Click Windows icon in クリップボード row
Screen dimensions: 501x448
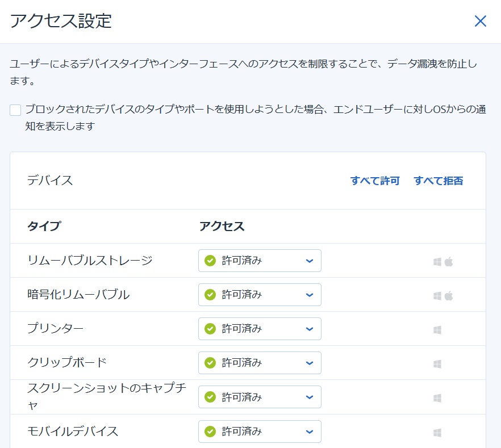437,364
